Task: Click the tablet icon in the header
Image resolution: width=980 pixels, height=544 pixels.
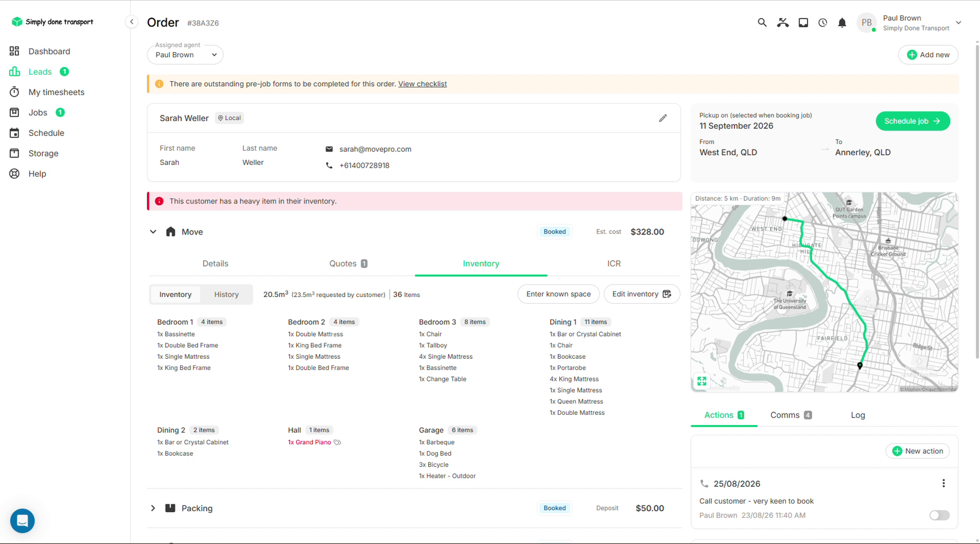Action: click(803, 23)
